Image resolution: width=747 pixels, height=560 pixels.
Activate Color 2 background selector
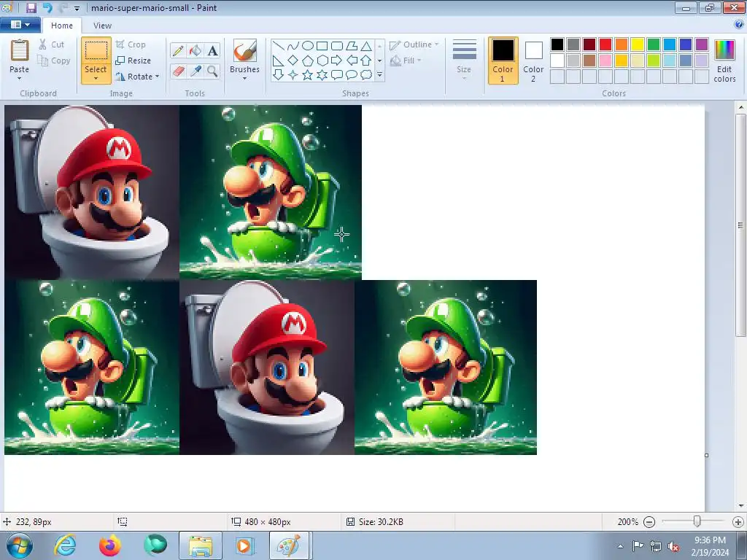[x=533, y=61]
